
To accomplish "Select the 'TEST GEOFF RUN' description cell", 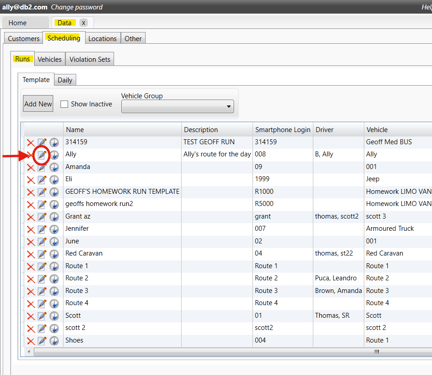I will click(x=217, y=142).
